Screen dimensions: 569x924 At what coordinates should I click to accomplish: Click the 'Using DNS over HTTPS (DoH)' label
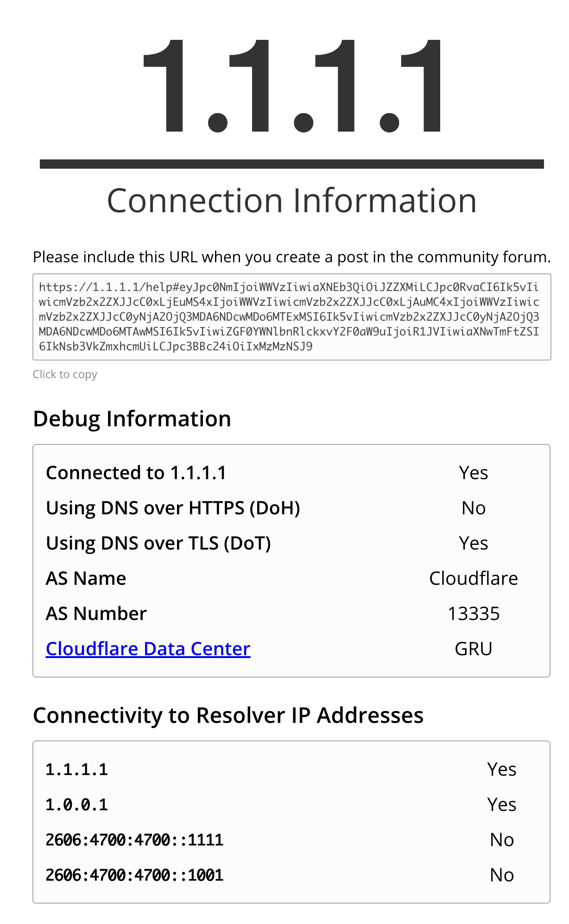[173, 508]
